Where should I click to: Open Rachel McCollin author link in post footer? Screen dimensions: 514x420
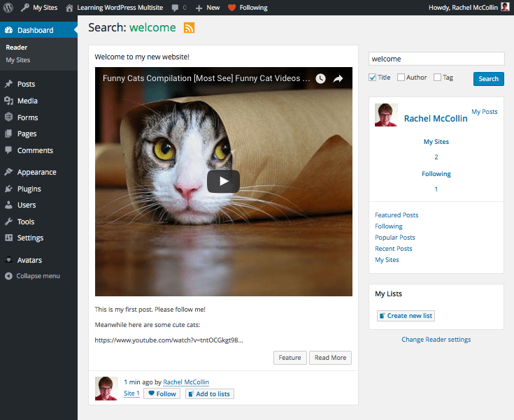pos(186,382)
